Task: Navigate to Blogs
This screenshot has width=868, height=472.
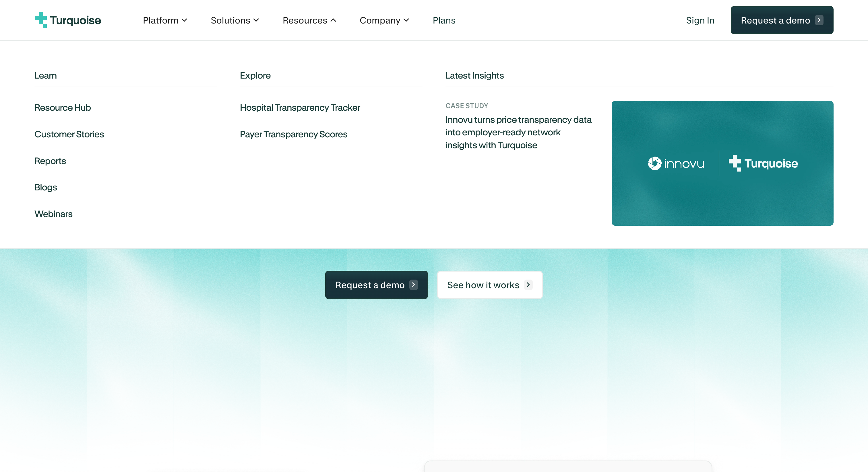Action: (x=45, y=187)
